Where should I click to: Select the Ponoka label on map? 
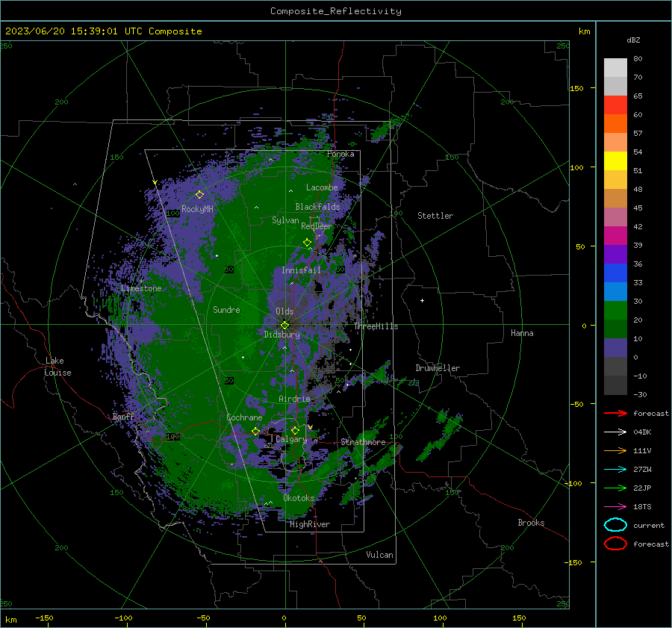tap(340, 154)
